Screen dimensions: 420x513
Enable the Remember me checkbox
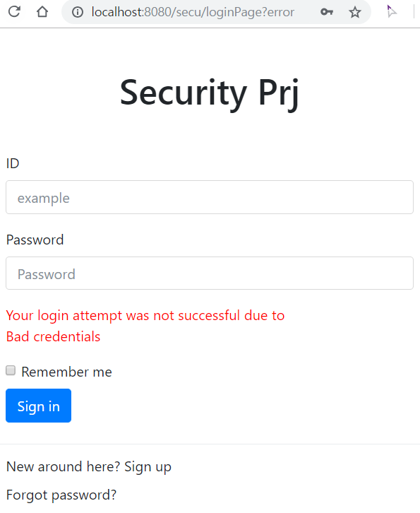[11, 370]
